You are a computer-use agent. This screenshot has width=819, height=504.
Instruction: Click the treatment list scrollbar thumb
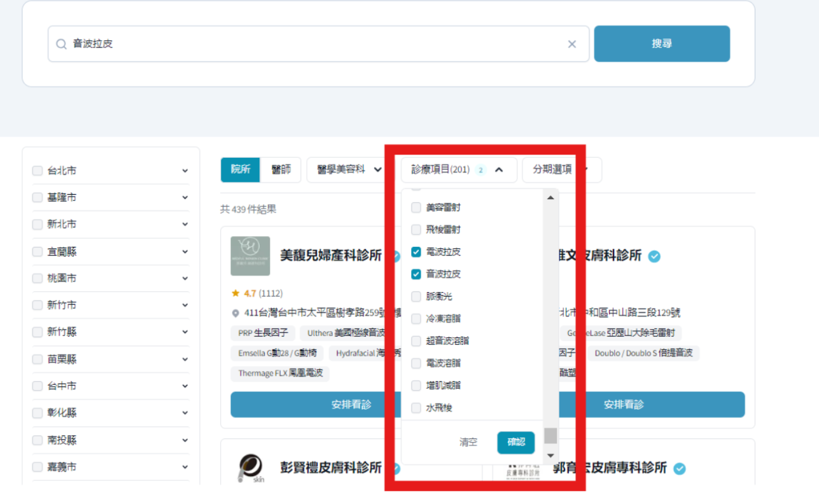[550, 435]
